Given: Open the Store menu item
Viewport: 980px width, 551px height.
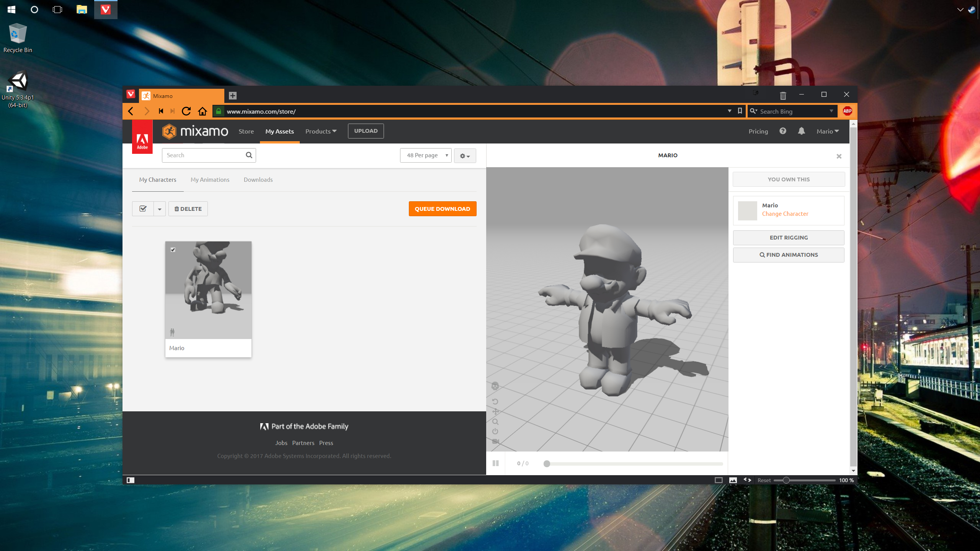Looking at the screenshot, I should (x=246, y=131).
